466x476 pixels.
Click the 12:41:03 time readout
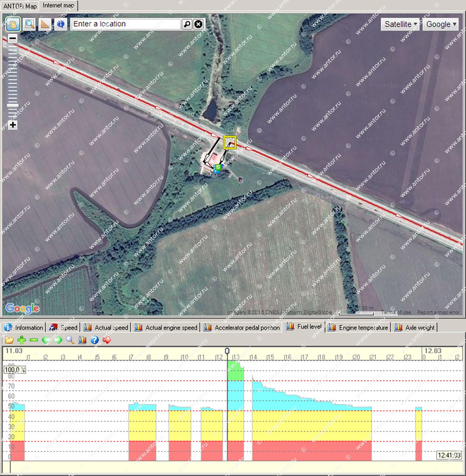tap(449, 455)
